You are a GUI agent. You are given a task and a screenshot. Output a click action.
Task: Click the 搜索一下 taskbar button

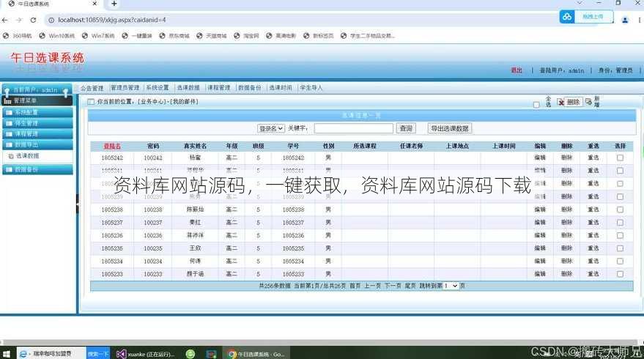point(98,354)
